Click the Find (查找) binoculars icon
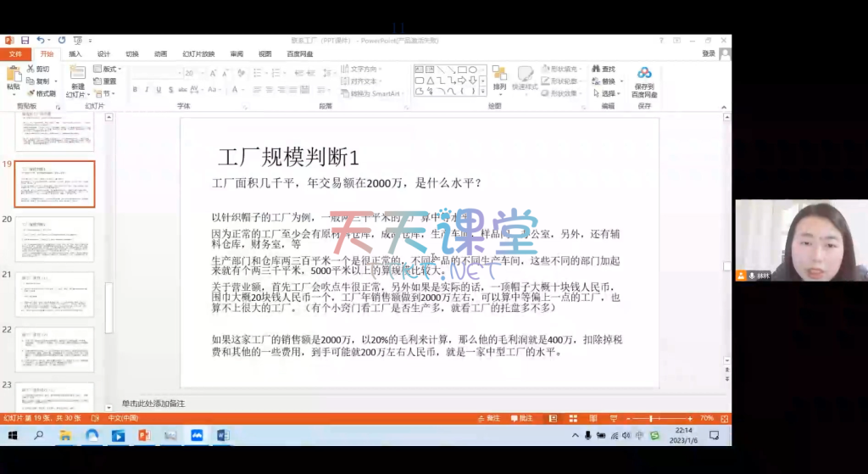Image resolution: width=868 pixels, height=474 pixels. pyautogui.click(x=603, y=70)
